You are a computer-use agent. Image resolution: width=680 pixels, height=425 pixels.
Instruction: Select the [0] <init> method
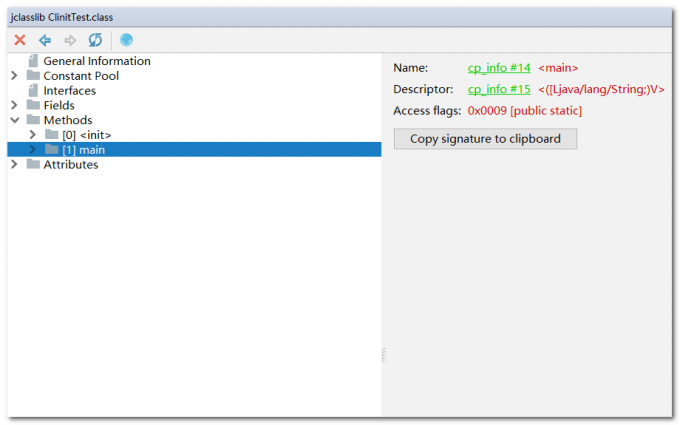click(x=86, y=135)
